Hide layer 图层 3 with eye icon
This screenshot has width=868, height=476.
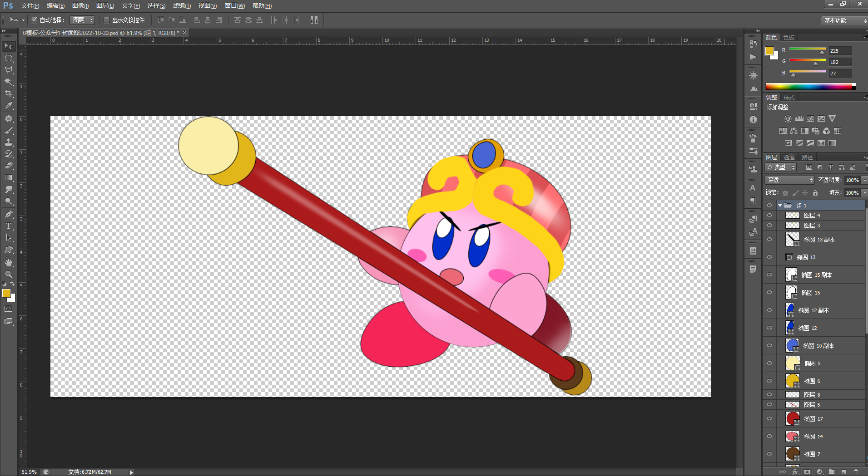click(x=769, y=225)
